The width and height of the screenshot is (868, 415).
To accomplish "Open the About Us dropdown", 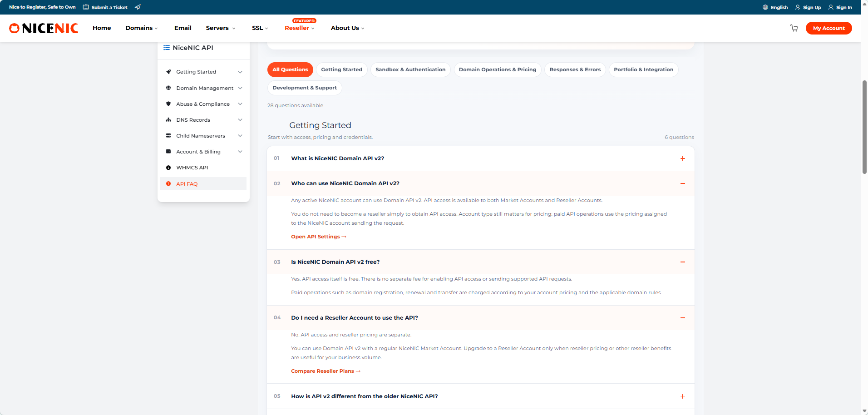I will (348, 28).
